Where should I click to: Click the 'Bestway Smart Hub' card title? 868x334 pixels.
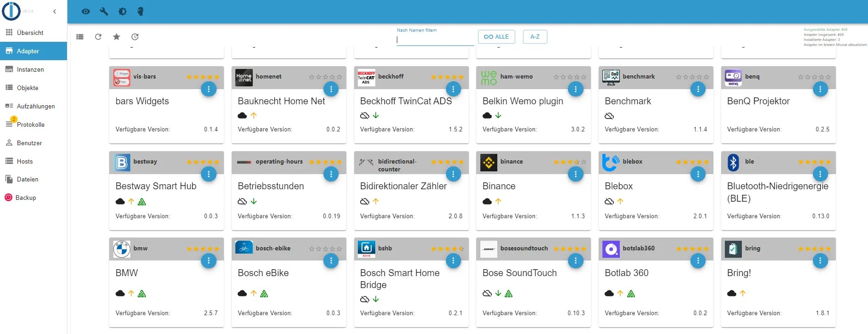(156, 186)
